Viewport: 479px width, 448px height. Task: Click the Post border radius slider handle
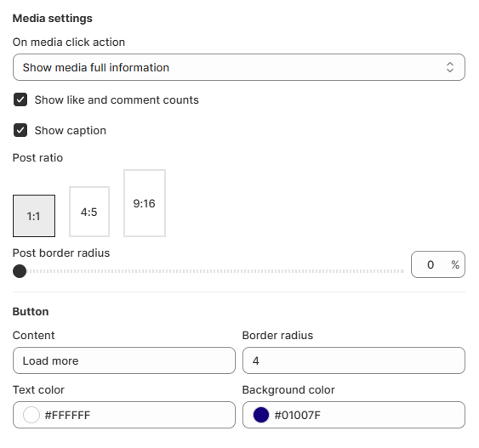pos(20,271)
